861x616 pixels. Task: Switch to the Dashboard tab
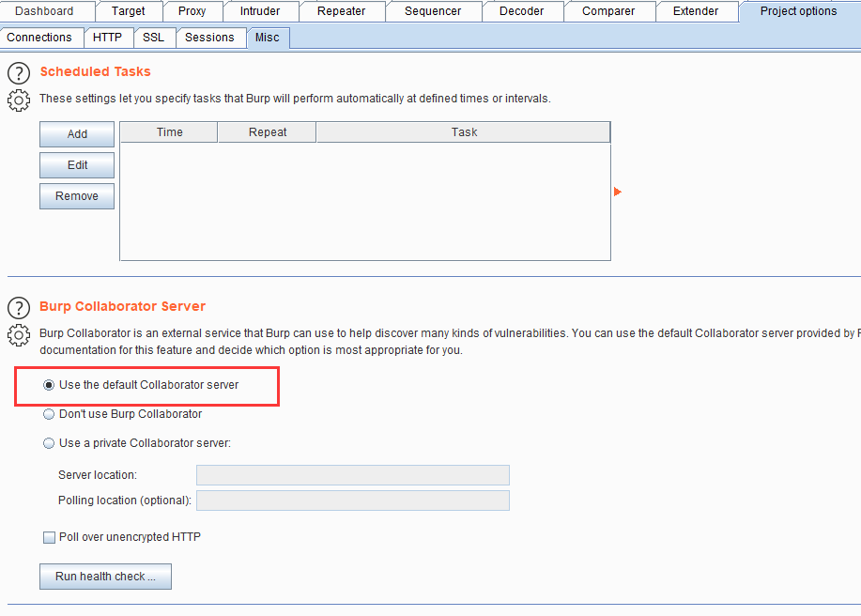(44, 11)
